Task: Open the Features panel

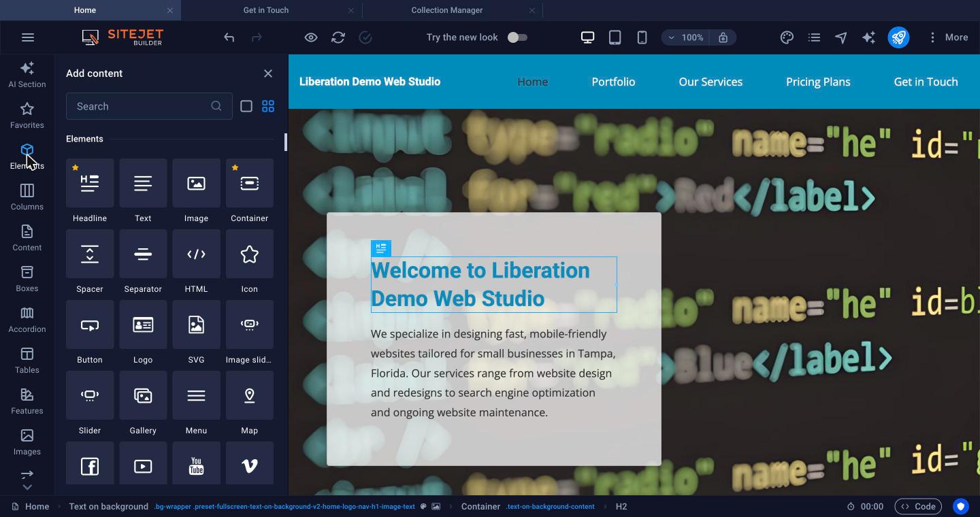Action: pos(27,401)
